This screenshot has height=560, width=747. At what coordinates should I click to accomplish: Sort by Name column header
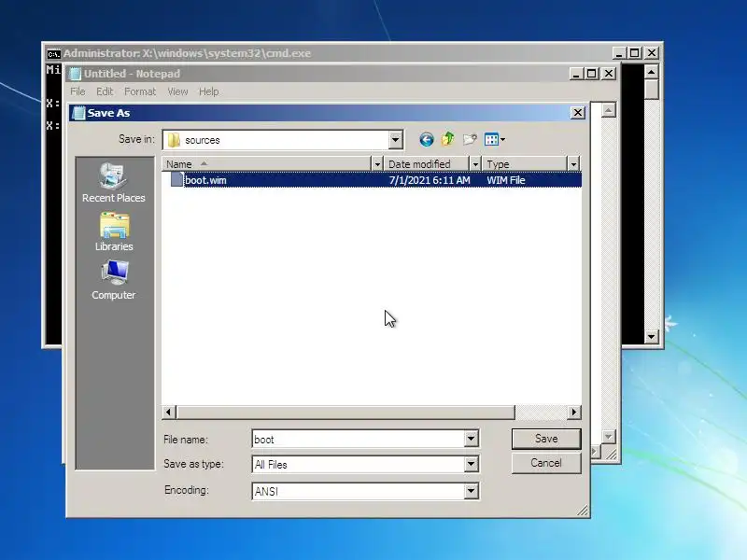click(x=266, y=164)
